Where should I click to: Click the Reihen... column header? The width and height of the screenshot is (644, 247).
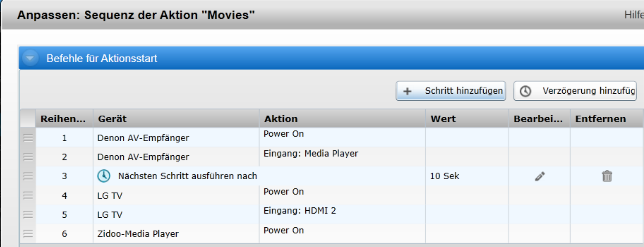point(63,119)
